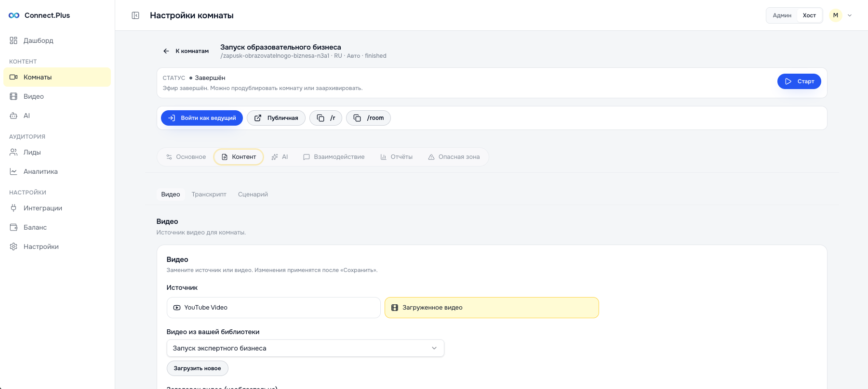Screen dimensions: 868x389
Task: Click the people icon next to Лиды
Action: tap(13, 152)
